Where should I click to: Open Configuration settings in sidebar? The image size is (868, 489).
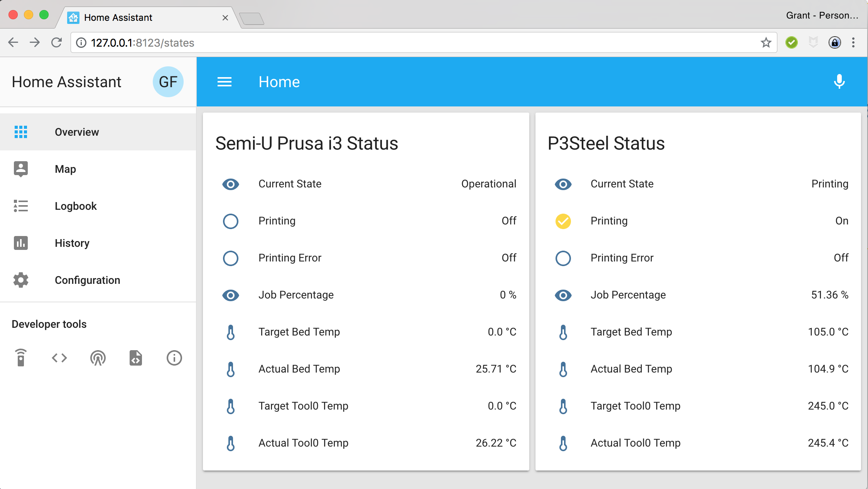(87, 280)
